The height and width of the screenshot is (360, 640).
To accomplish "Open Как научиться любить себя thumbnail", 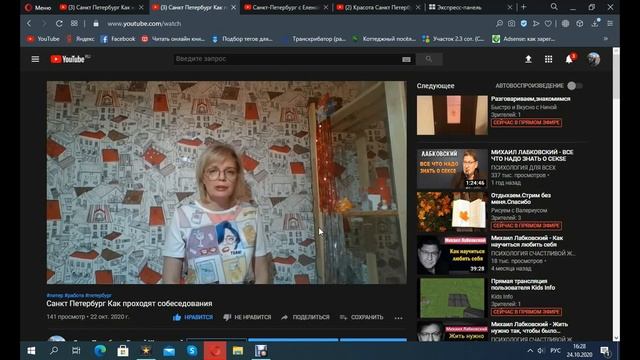I will coord(452,255).
